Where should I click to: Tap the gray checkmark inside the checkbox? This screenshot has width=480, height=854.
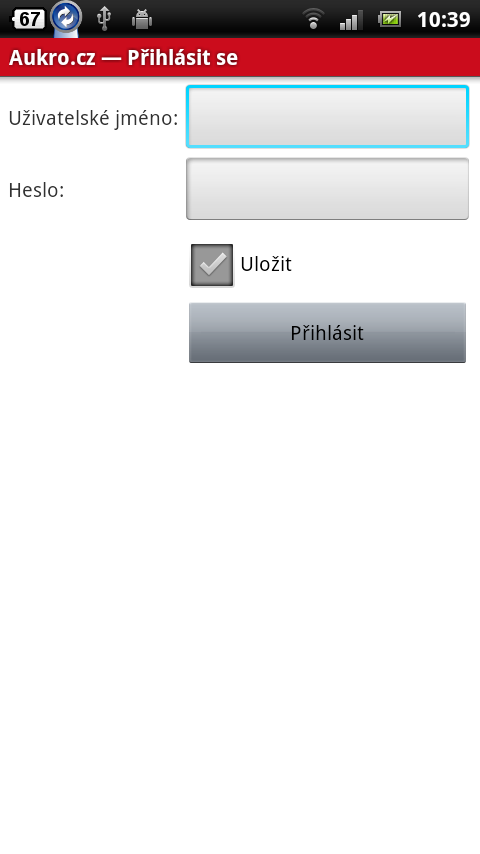(x=212, y=264)
